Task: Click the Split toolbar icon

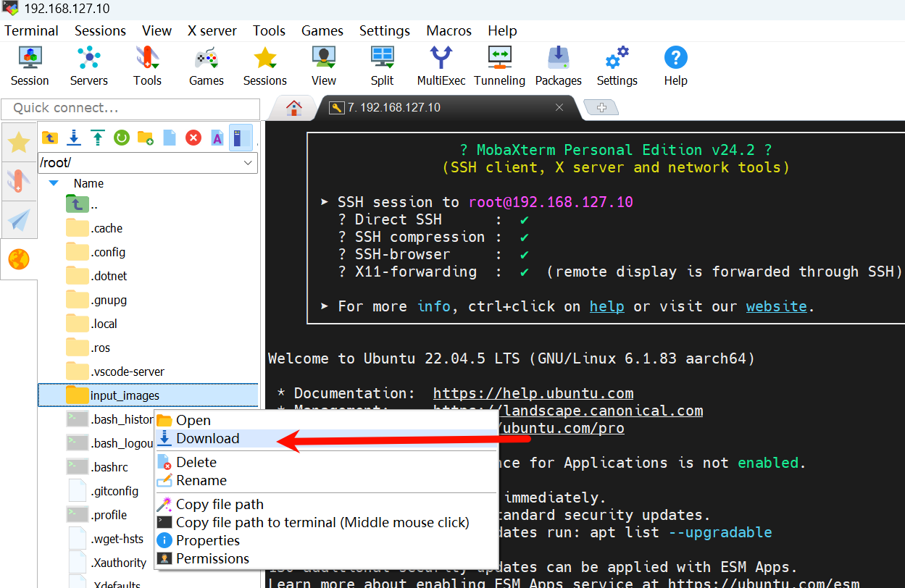Action: [x=382, y=66]
